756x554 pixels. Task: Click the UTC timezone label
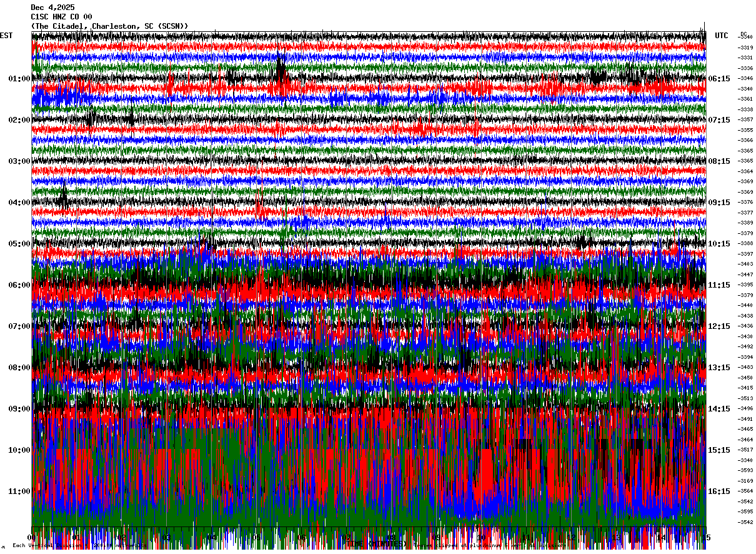[722, 36]
